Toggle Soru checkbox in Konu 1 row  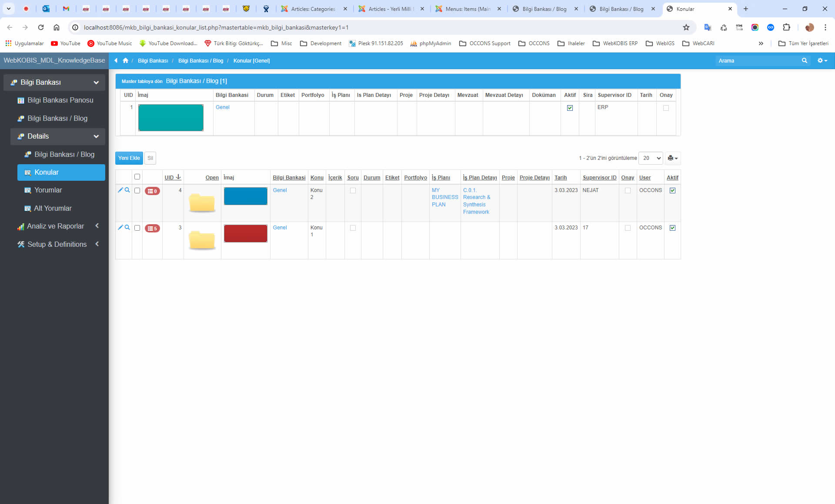pos(353,228)
